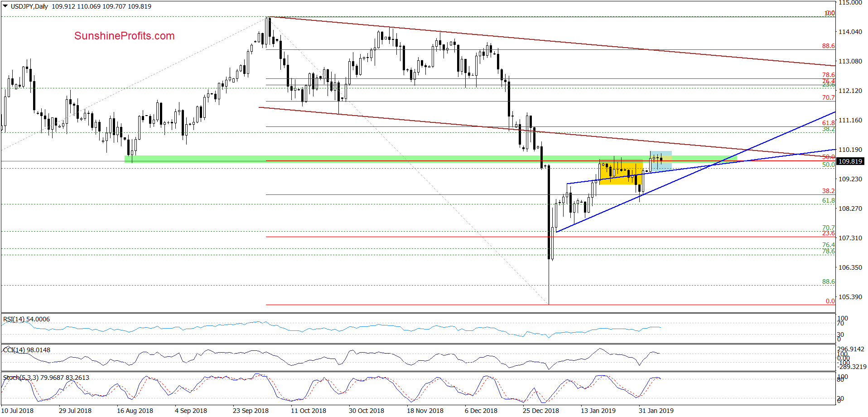Click the CCI scale value 296.9142

click(851, 349)
